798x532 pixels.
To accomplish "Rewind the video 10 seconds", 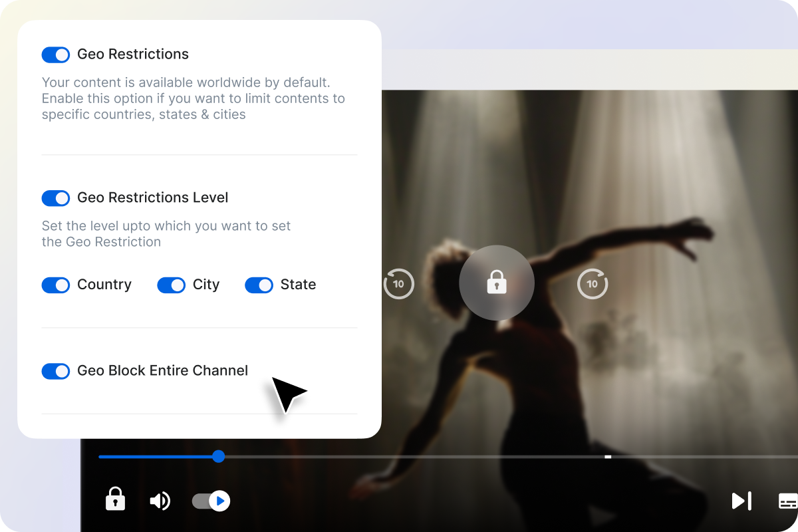I will [x=399, y=283].
